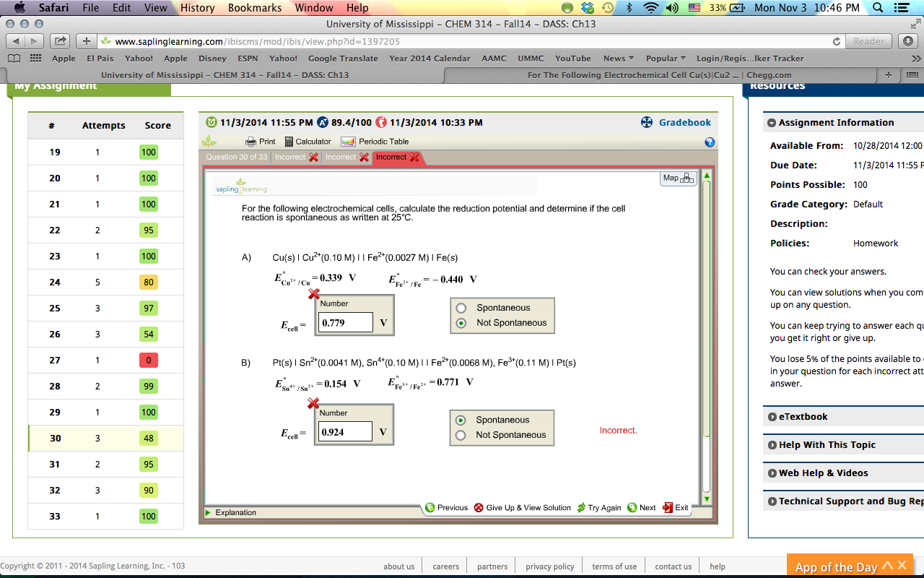This screenshot has height=578, width=924.
Task: Open the Calculator tool
Action: 308,142
